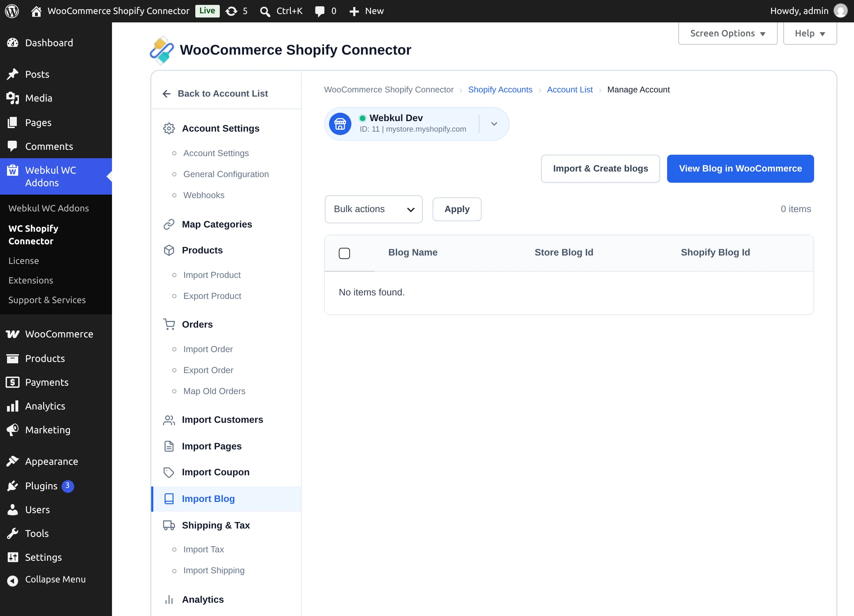Open the Export Order link
This screenshot has width=854, height=616.
208,371
